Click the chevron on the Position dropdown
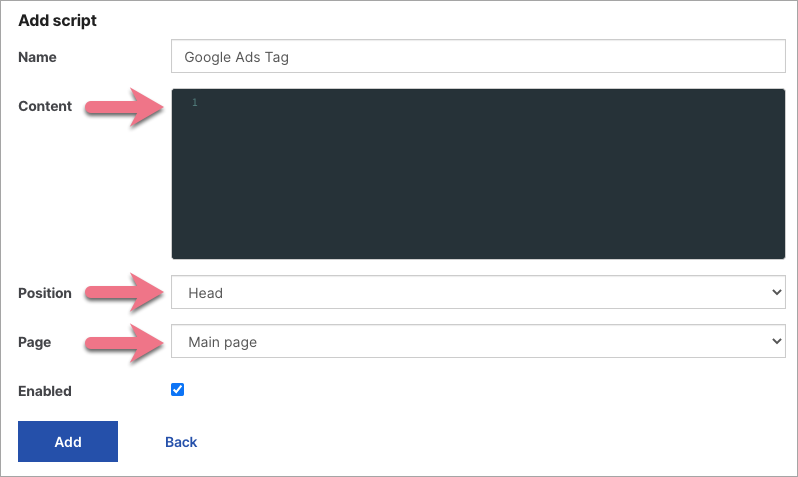Image resolution: width=798 pixels, height=477 pixels. click(776, 293)
